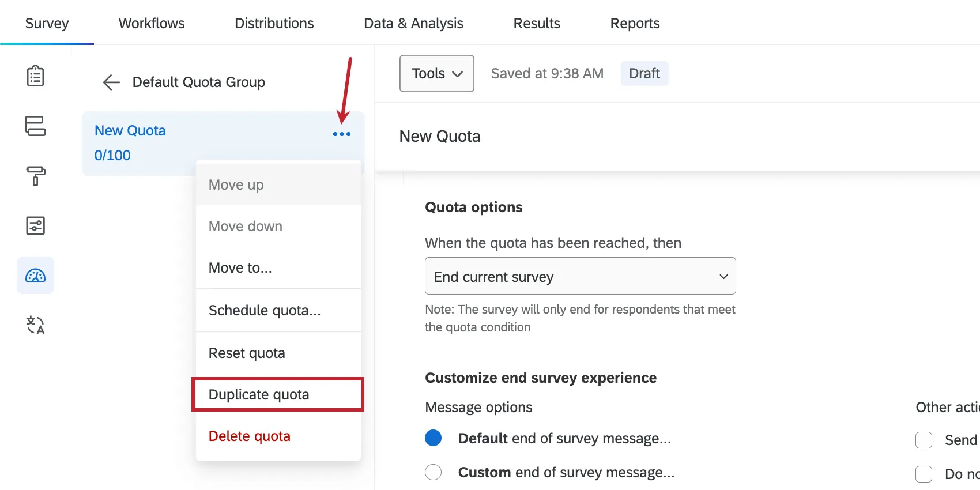Select Schedule quota... menu entry

265,311
